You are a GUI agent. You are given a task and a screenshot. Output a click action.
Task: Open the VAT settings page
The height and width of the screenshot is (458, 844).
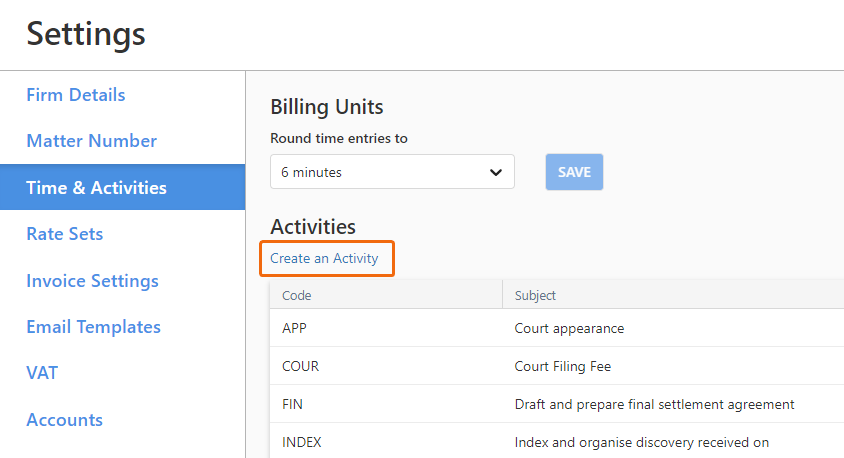[42, 372]
